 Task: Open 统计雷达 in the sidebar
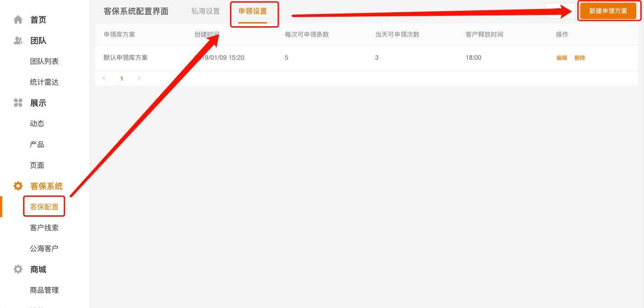[x=44, y=82]
